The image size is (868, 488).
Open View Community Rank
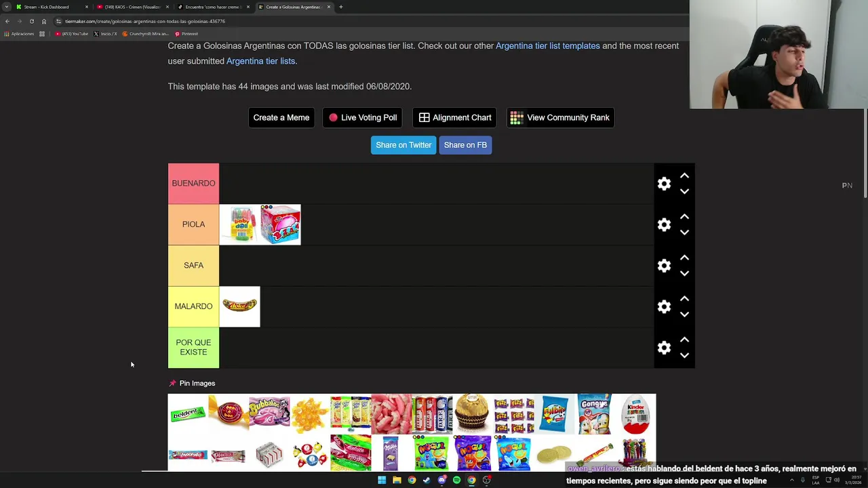(x=560, y=117)
